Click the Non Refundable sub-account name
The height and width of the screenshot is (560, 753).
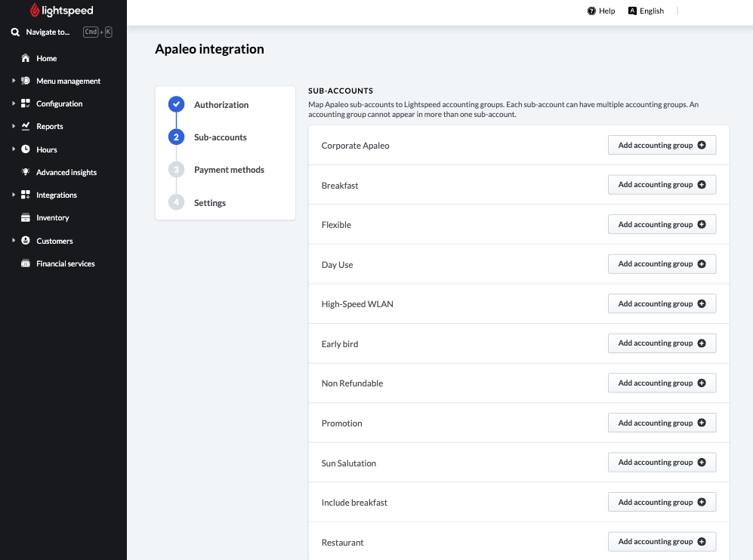point(353,383)
